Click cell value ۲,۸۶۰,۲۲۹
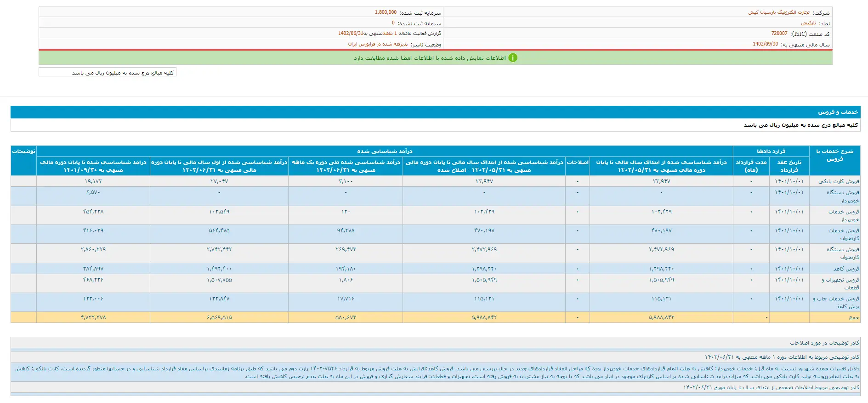Viewport: 868px width, 403px height. click(x=93, y=249)
